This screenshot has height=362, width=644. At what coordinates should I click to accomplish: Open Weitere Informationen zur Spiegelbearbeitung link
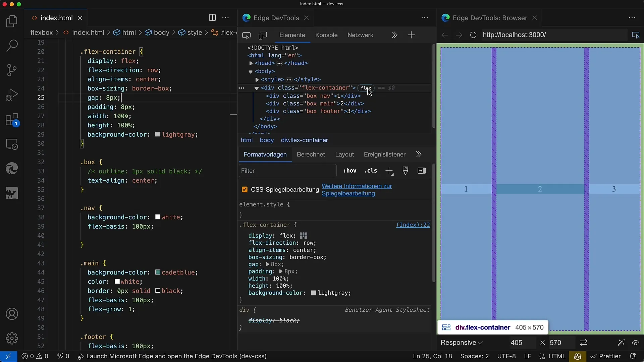tap(357, 190)
